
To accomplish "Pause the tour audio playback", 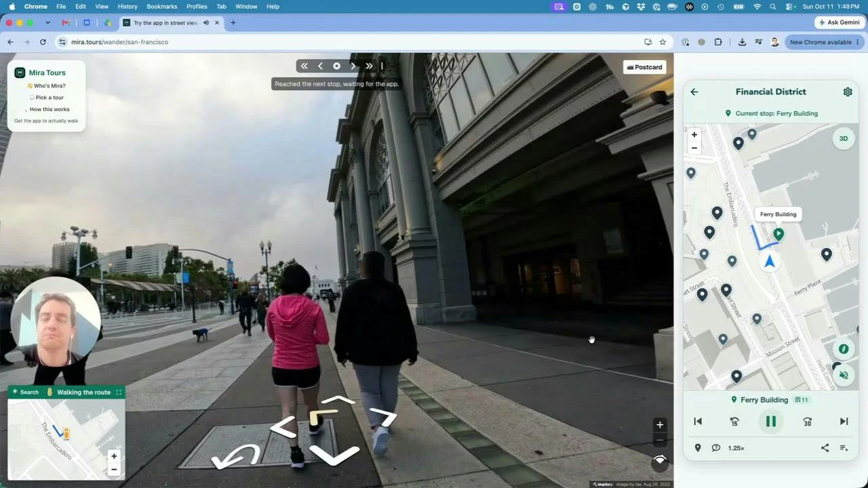I will (770, 422).
